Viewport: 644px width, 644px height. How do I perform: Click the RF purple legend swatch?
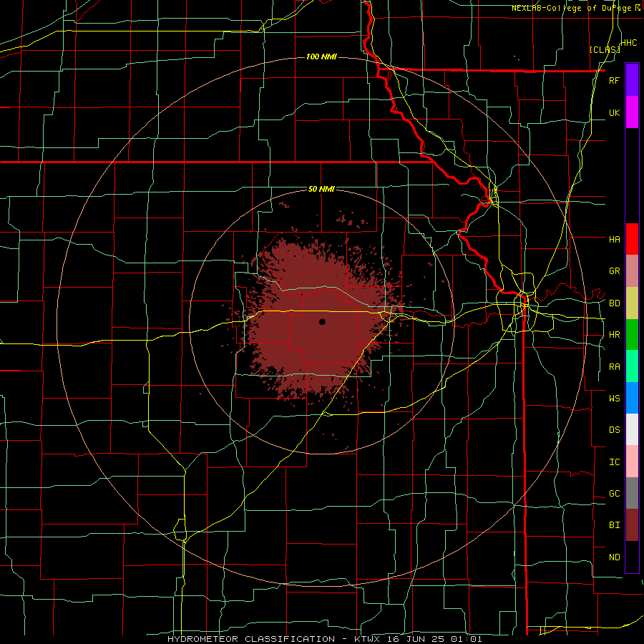click(x=632, y=80)
